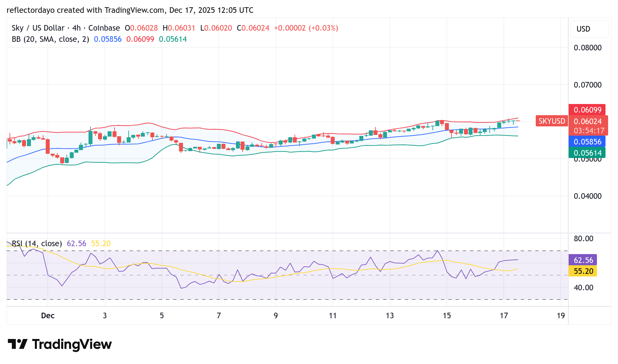This screenshot has height=364, width=618.
Task: Click the 0.05856 basis price label
Action: coord(587,142)
